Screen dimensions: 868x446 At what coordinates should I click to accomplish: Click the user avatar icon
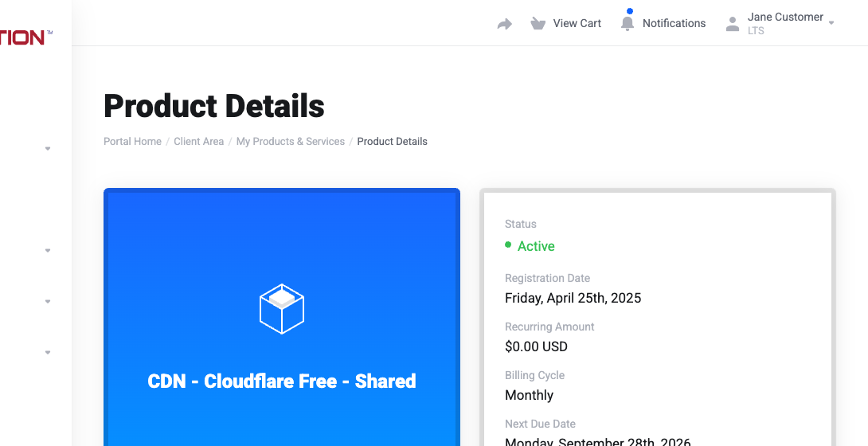click(733, 24)
